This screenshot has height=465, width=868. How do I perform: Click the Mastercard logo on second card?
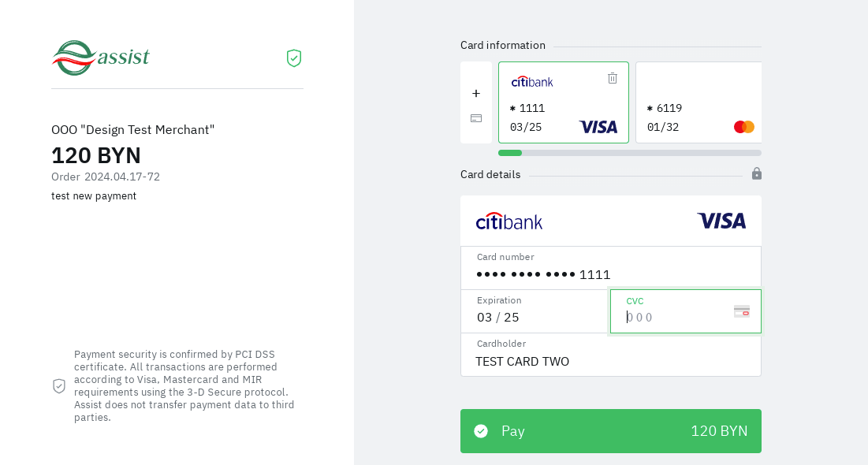(744, 127)
